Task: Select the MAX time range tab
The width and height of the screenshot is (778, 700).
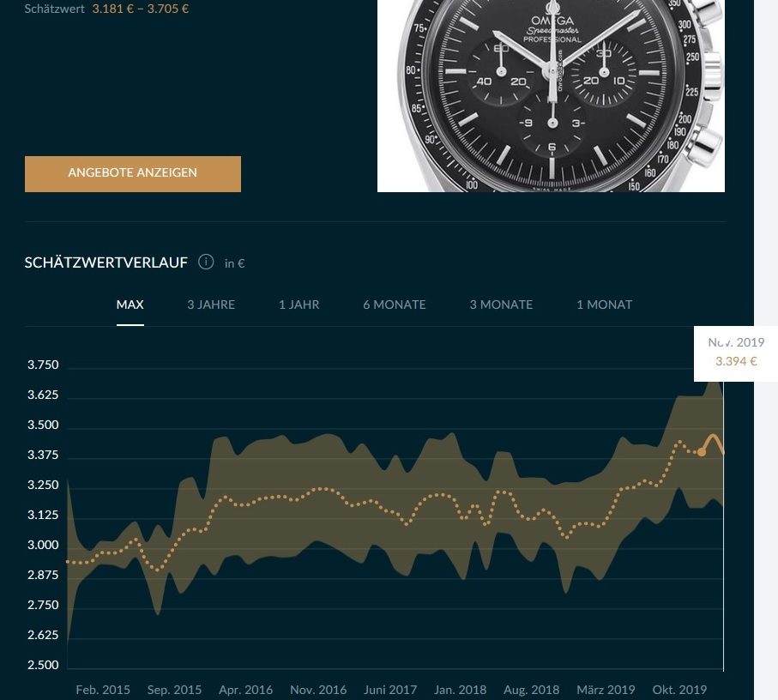Action: (130, 305)
